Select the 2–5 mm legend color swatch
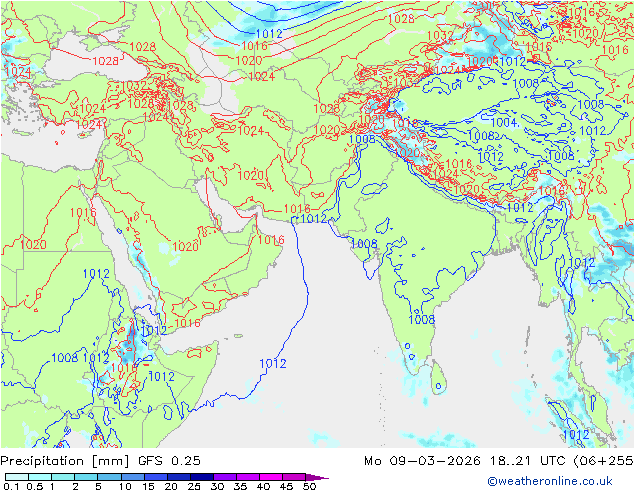 tap(86, 477)
